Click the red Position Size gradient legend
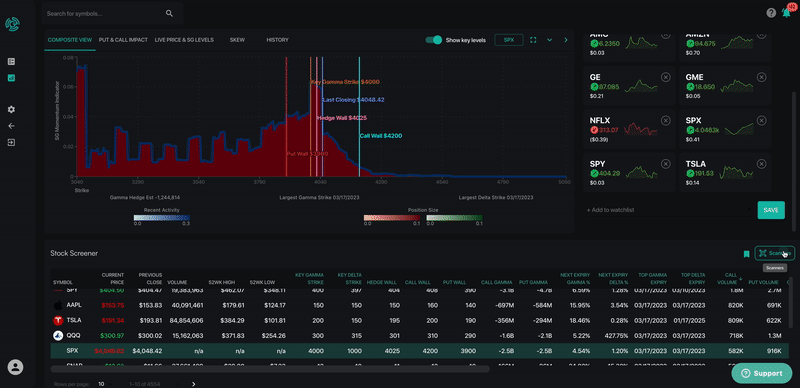This screenshot has width=800, height=388. click(x=391, y=217)
